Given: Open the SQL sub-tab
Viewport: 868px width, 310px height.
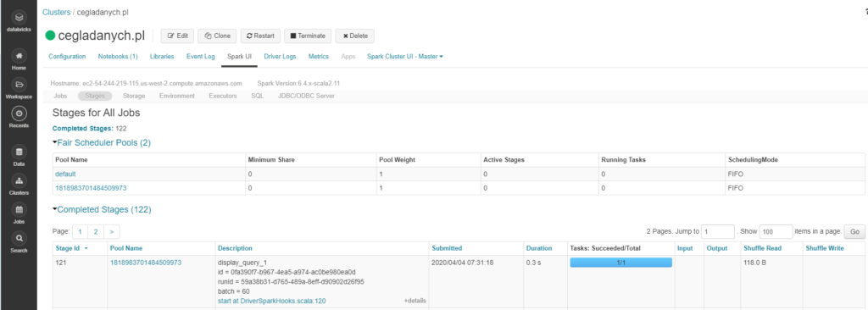Looking at the screenshot, I should tap(258, 96).
